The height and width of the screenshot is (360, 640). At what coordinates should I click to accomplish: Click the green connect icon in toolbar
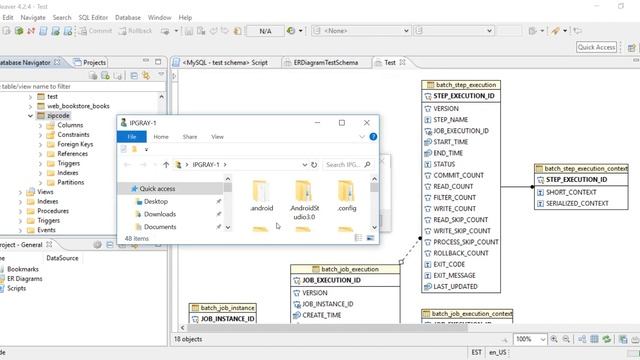coord(19,31)
